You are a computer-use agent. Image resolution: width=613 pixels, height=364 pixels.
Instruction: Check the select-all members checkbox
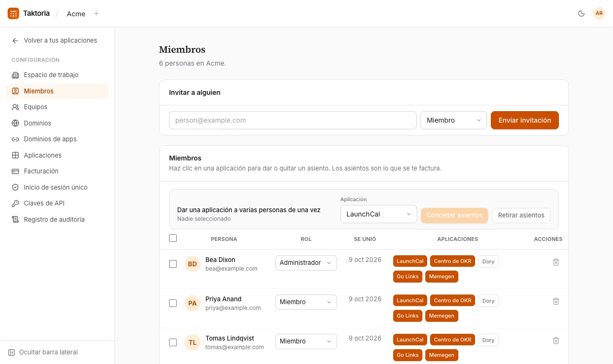[173, 238]
